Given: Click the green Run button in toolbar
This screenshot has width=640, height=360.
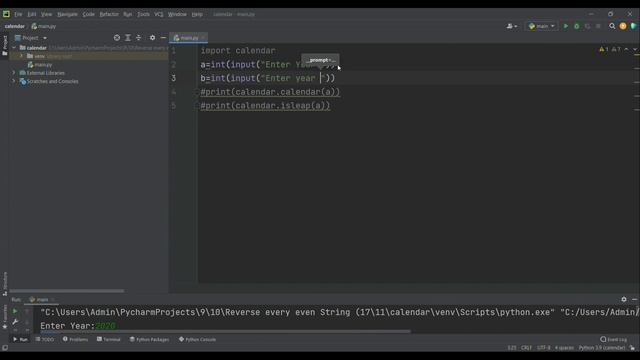Looking at the screenshot, I should pos(566,26).
